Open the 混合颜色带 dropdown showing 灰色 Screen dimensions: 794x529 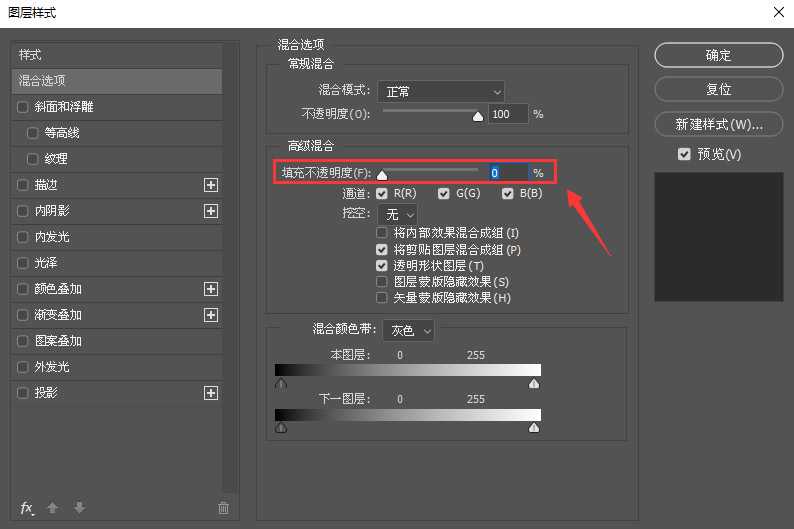click(408, 331)
